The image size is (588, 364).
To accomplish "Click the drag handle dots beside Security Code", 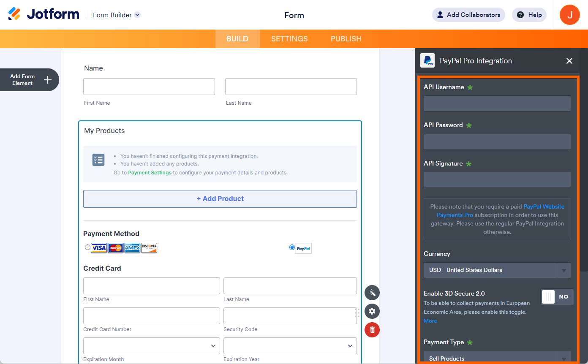I will click(x=357, y=313).
